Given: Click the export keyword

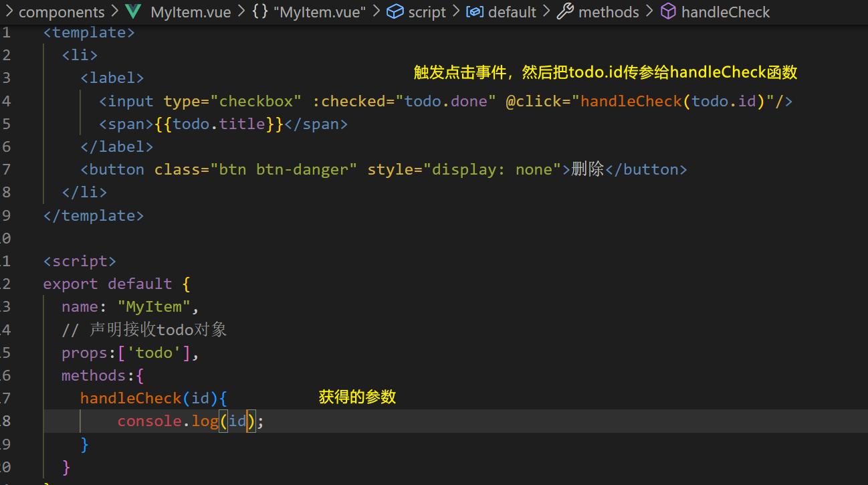Looking at the screenshot, I should click(x=70, y=284).
